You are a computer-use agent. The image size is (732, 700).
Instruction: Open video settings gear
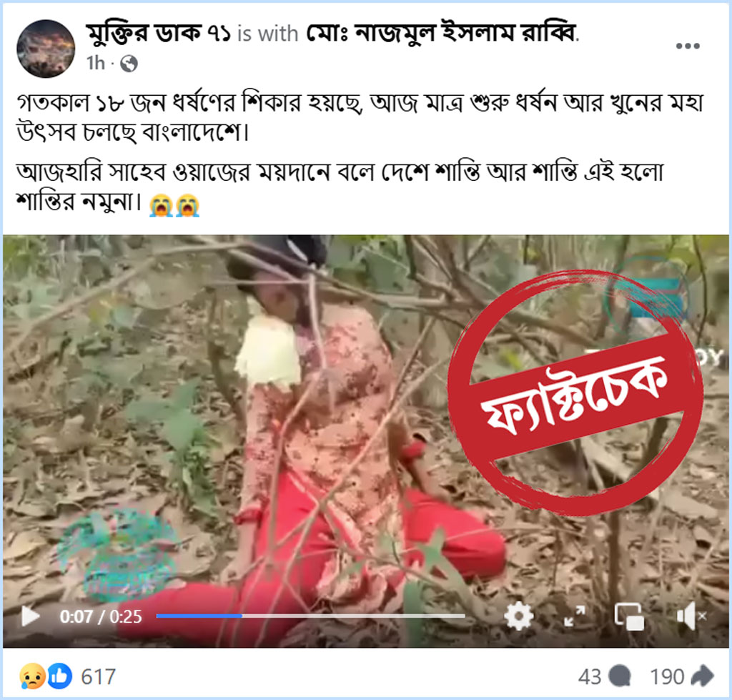pyautogui.click(x=519, y=616)
